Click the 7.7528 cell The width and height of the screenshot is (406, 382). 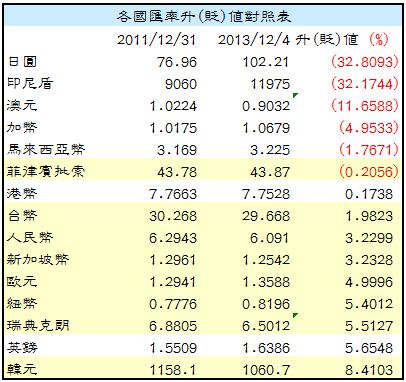click(x=266, y=194)
